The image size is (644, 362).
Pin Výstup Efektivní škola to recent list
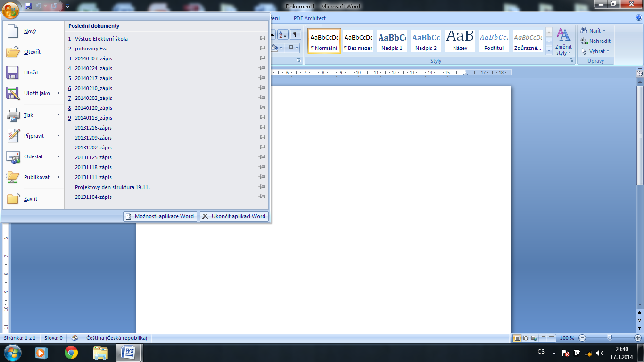262,38
